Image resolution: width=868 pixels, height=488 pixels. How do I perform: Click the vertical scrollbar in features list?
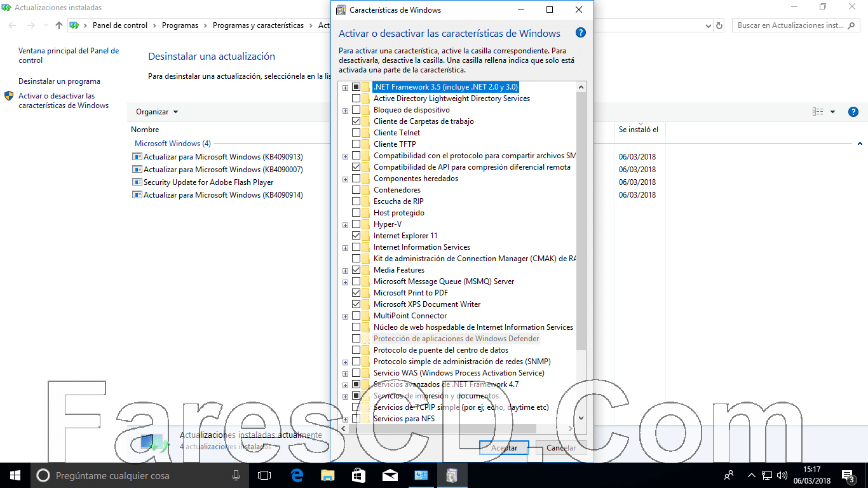click(x=581, y=221)
